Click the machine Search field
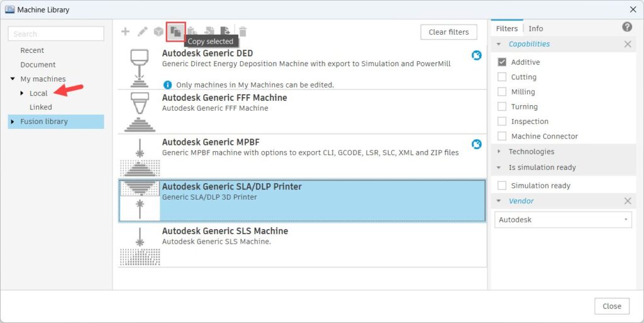 [56, 34]
